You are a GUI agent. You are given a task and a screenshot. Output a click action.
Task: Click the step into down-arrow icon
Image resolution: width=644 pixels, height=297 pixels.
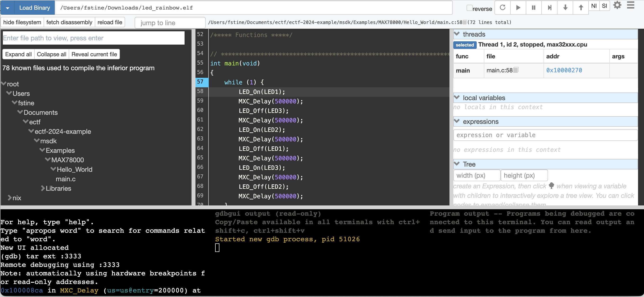click(x=565, y=8)
